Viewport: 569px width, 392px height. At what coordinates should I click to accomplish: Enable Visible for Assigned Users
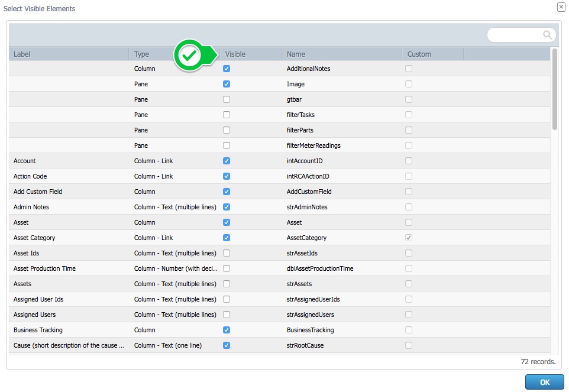(227, 315)
